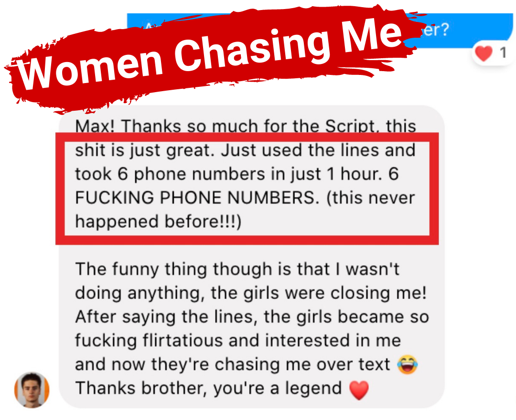The image size is (516, 420).
Task: Click the laughing-crying emoji in the message
Action: click(x=408, y=364)
